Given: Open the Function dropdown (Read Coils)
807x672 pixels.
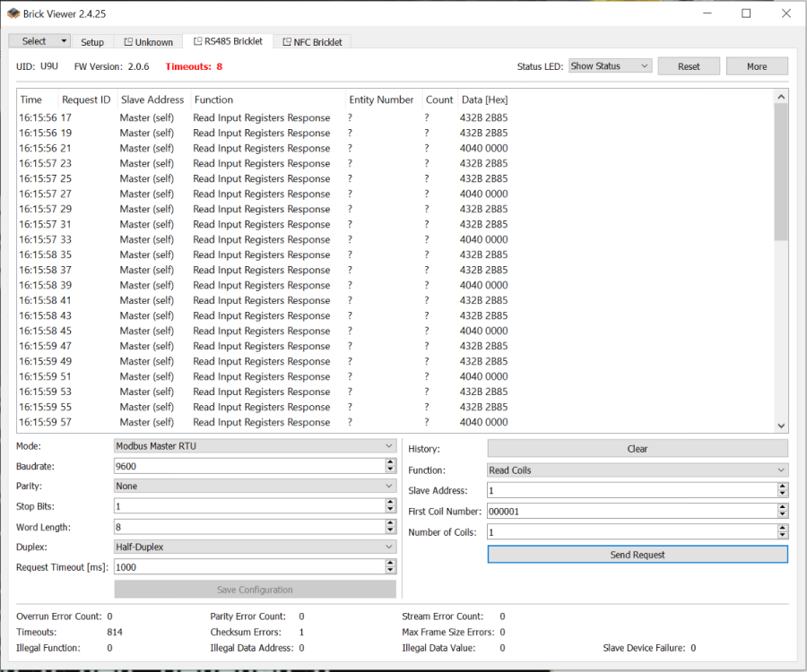Looking at the screenshot, I should tap(638, 470).
